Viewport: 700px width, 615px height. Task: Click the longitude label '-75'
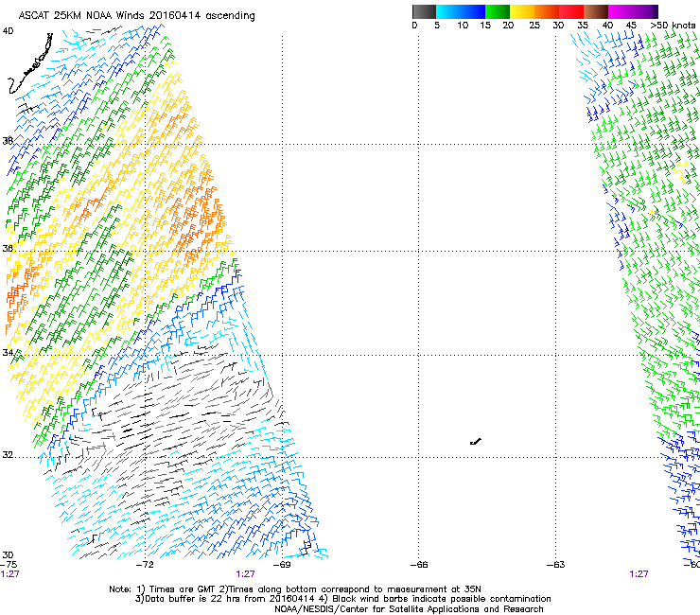click(x=9, y=565)
